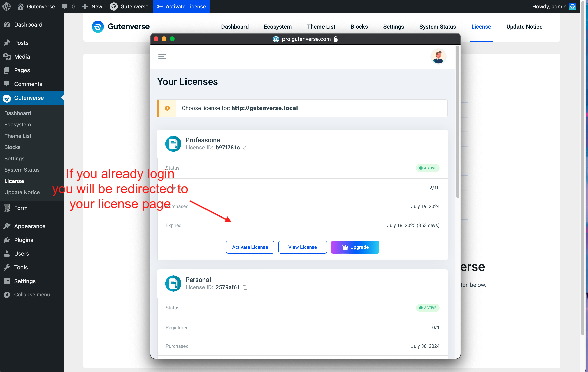Click the hamburger menu icon in popup

[162, 57]
